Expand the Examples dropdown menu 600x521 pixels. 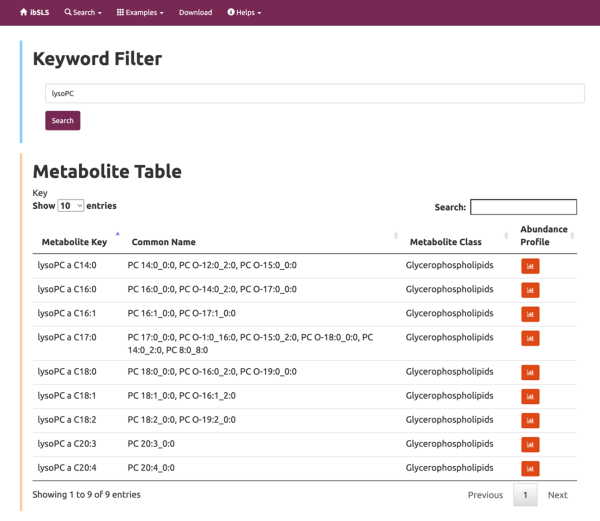point(140,12)
